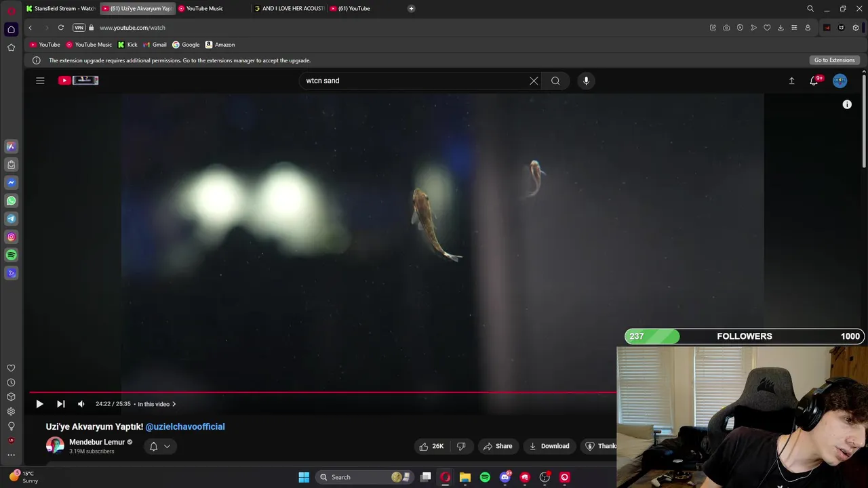Skip to the next video
Image resolution: width=868 pixels, height=488 pixels.
click(x=61, y=404)
